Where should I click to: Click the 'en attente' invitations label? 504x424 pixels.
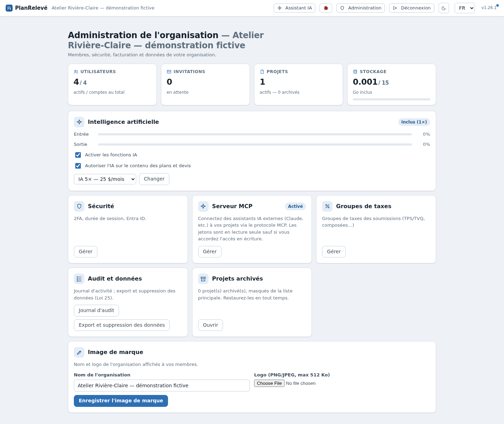177,92
